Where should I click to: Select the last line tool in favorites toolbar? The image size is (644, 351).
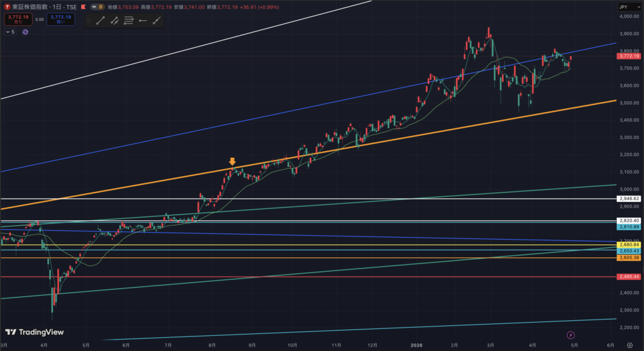click(x=156, y=20)
